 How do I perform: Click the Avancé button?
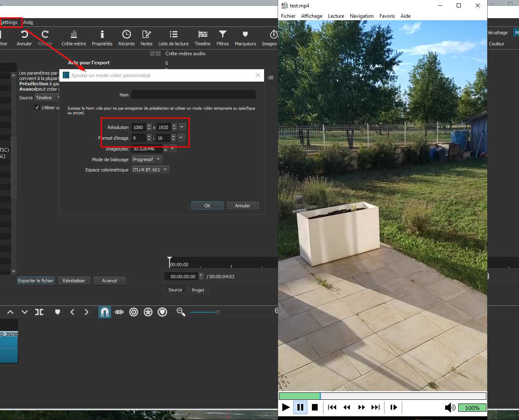coord(109,281)
